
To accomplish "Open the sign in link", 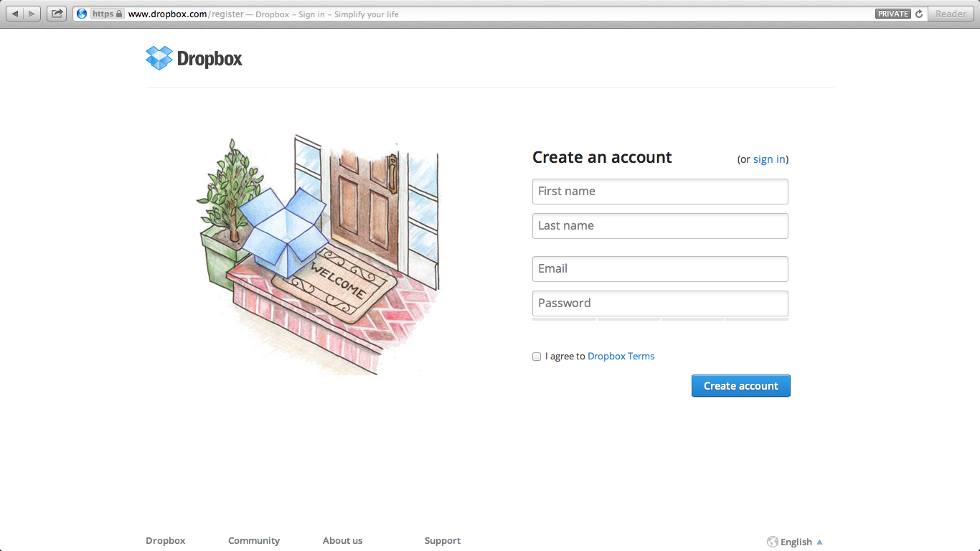I will 769,159.
